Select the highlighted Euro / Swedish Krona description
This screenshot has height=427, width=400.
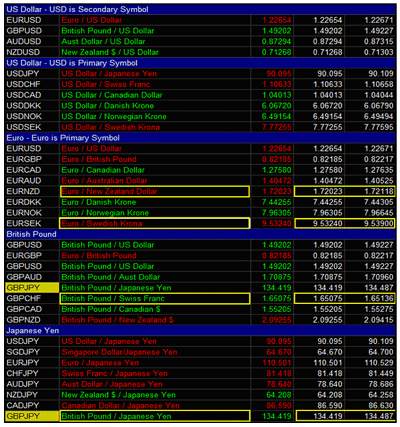click(x=155, y=223)
